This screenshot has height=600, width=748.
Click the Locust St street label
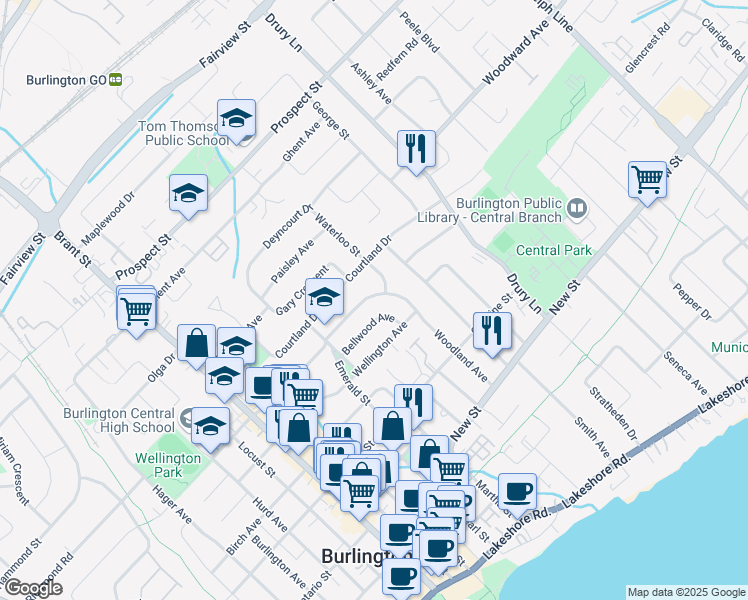(257, 460)
